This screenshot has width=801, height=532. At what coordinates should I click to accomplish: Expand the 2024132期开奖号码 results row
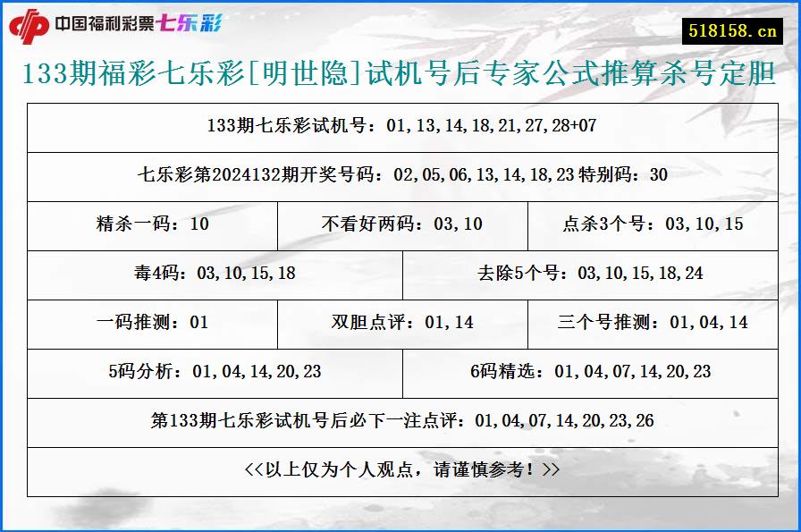[x=400, y=176]
